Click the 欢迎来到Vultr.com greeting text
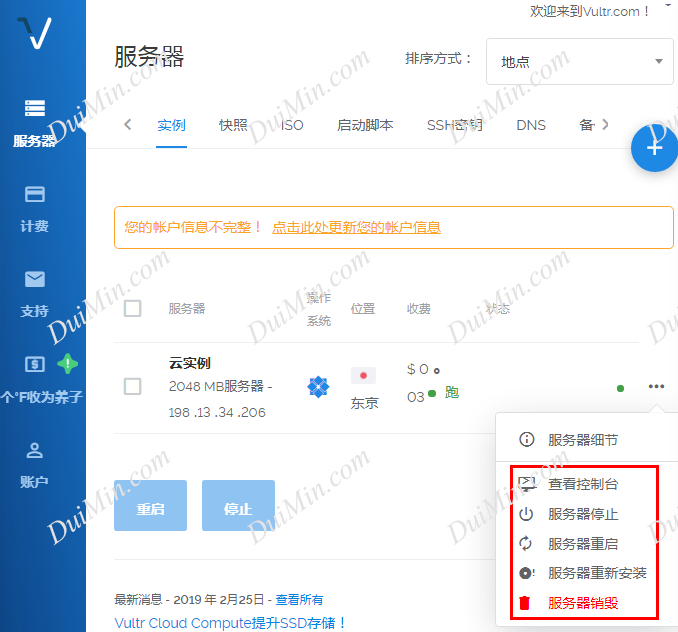 [589, 11]
